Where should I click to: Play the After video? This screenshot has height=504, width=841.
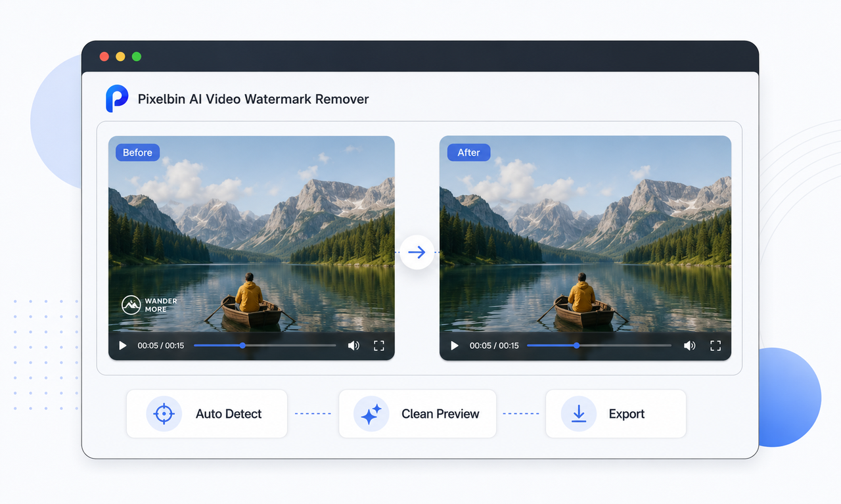point(454,346)
